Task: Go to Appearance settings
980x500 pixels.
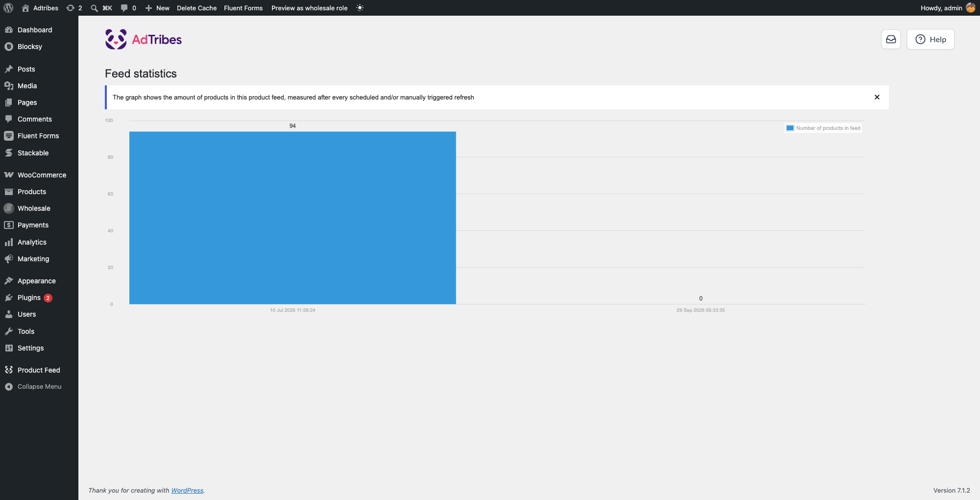Action: [39, 281]
